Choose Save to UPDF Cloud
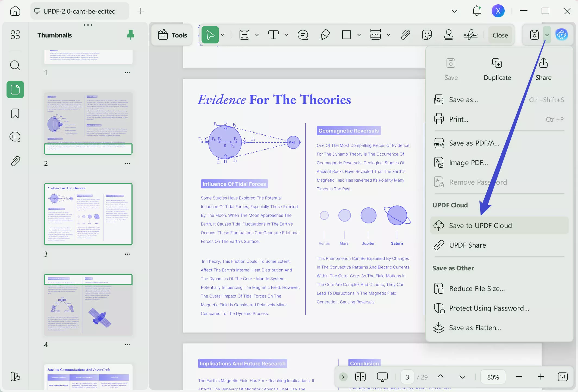The height and width of the screenshot is (392, 578). 480,226
